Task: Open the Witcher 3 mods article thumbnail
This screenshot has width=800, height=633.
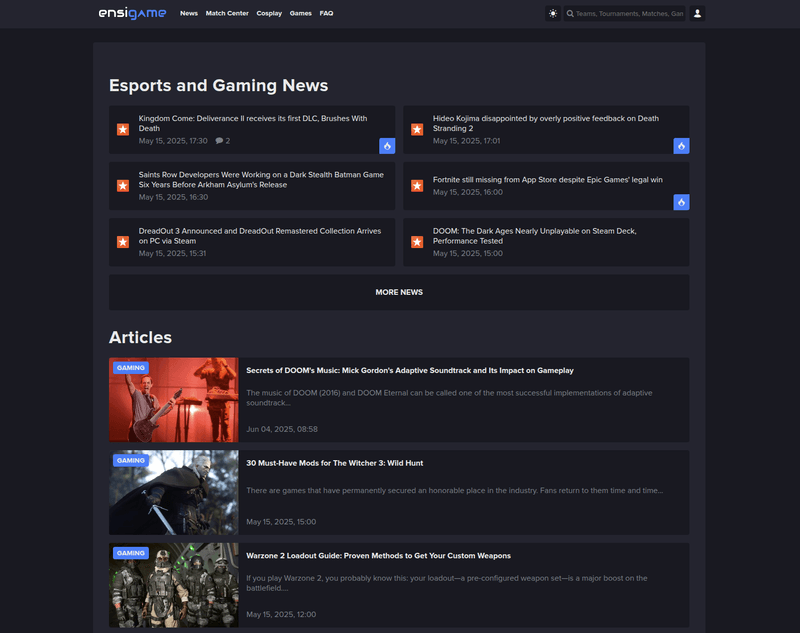Action: coord(173,492)
